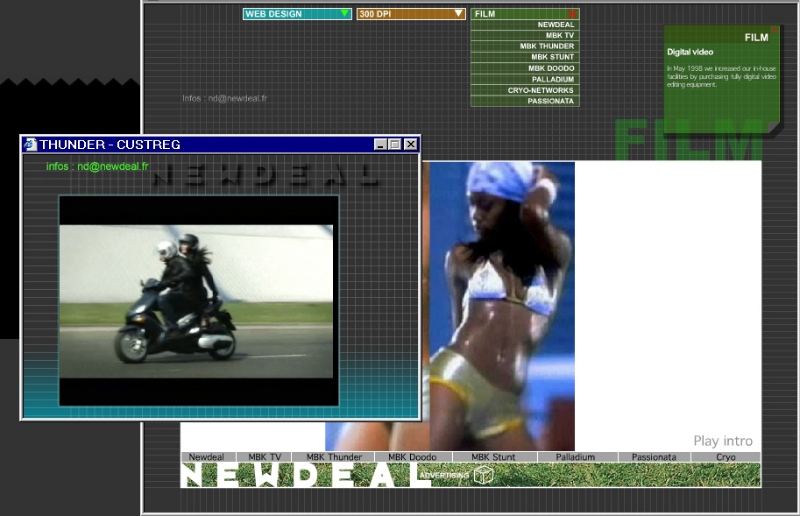The image size is (800, 516).
Task: Click the 3D cube icon beside ADVERTISING
Action: tap(483, 475)
